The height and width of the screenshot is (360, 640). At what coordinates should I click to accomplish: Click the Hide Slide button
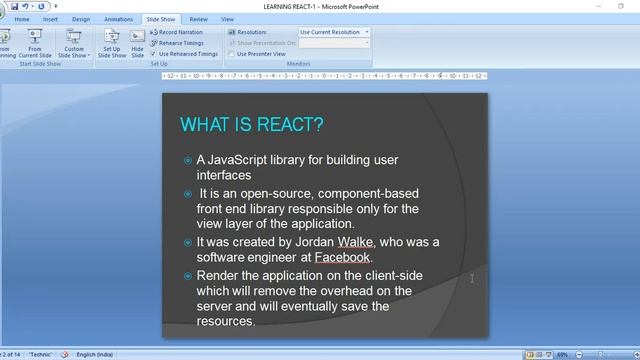point(138,43)
